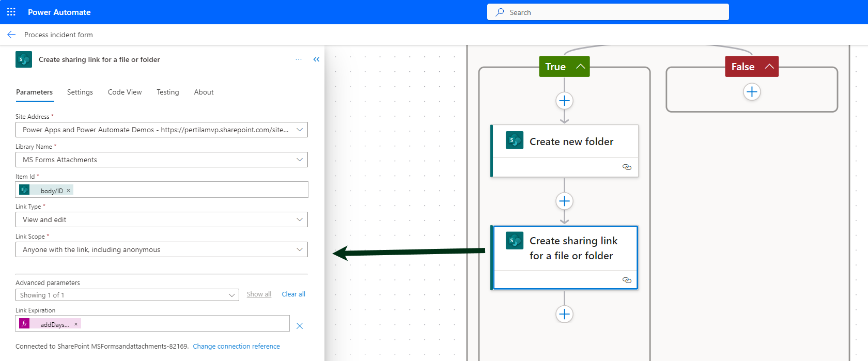868x361 pixels.
Task: Click plus icon below Create new folder
Action: (x=564, y=201)
